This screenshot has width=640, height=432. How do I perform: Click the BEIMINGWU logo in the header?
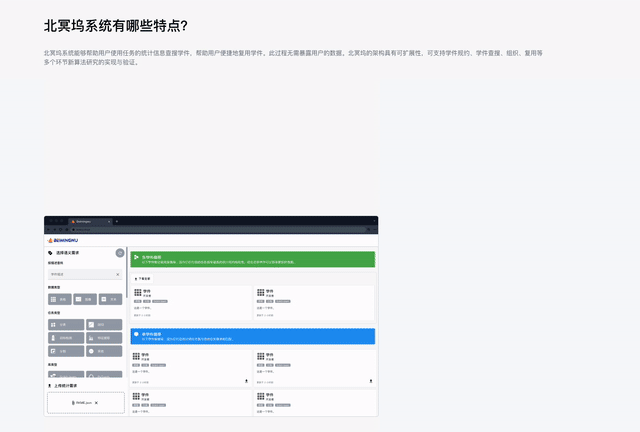68,241
